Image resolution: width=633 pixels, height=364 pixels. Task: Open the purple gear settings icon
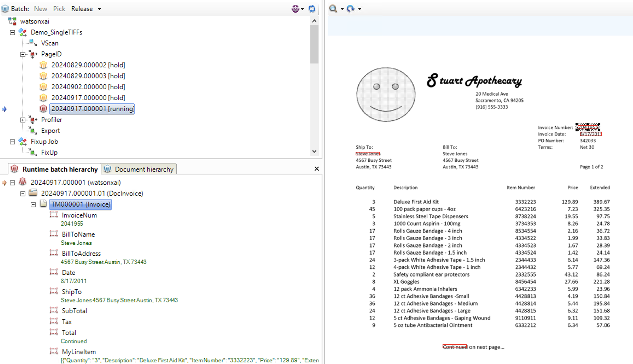295,9
